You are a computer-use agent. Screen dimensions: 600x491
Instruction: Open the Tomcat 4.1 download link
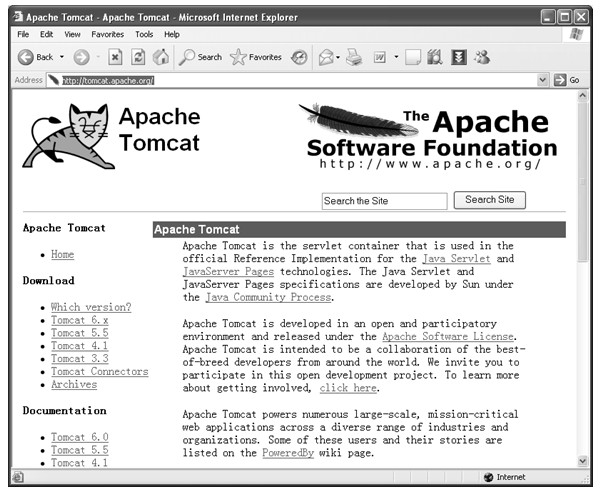[x=80, y=346]
